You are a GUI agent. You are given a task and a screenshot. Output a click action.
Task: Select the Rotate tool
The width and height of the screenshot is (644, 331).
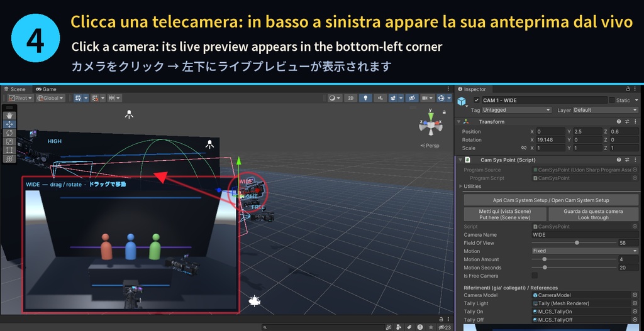[9, 133]
